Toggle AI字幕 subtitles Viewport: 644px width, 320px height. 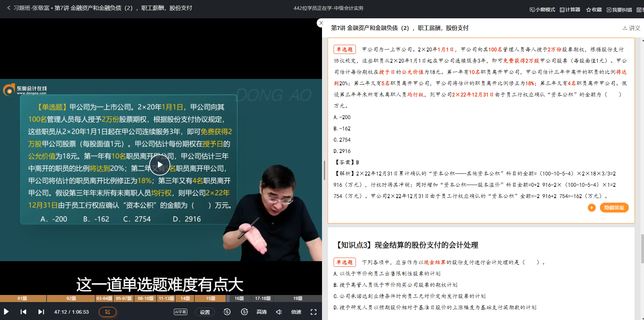180,312
